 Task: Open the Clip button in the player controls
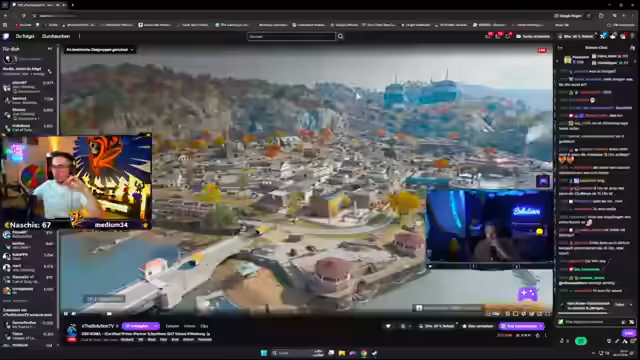point(494,313)
